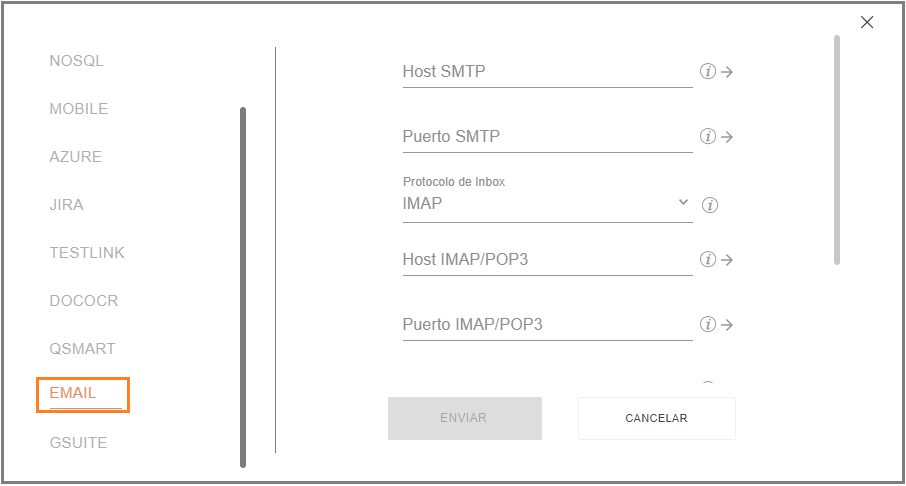This screenshot has width=906, height=486.
Task: Expand the Protocolo de Inbox IMAP dropdown
Action: (x=547, y=203)
